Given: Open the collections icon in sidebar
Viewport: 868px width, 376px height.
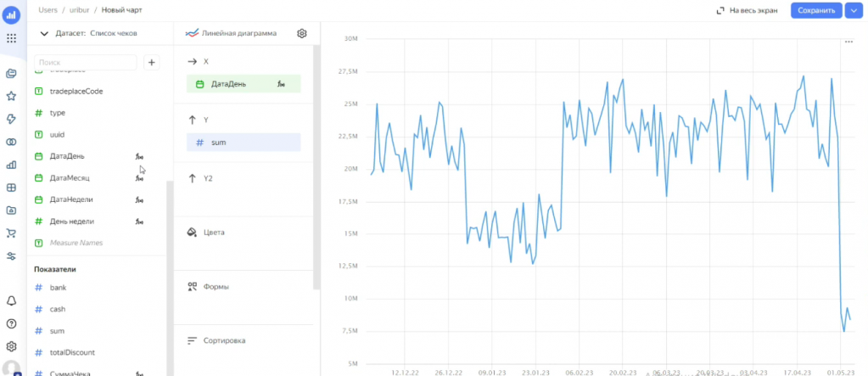Looking at the screenshot, I should (11, 73).
